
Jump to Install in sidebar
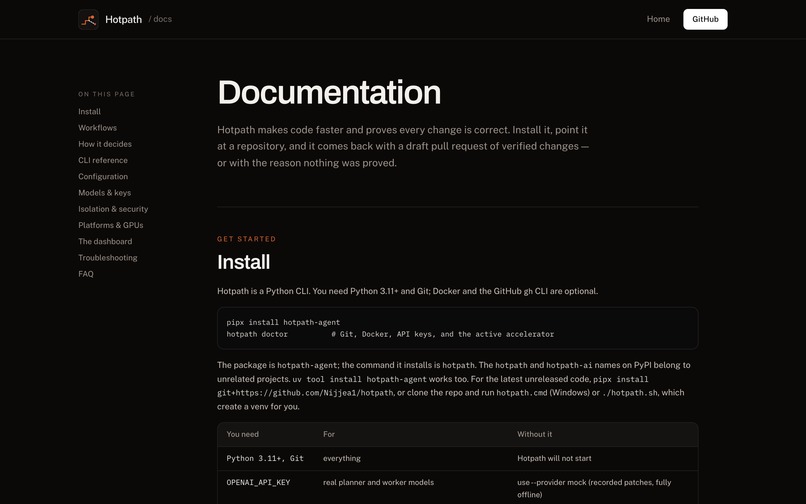coord(89,112)
